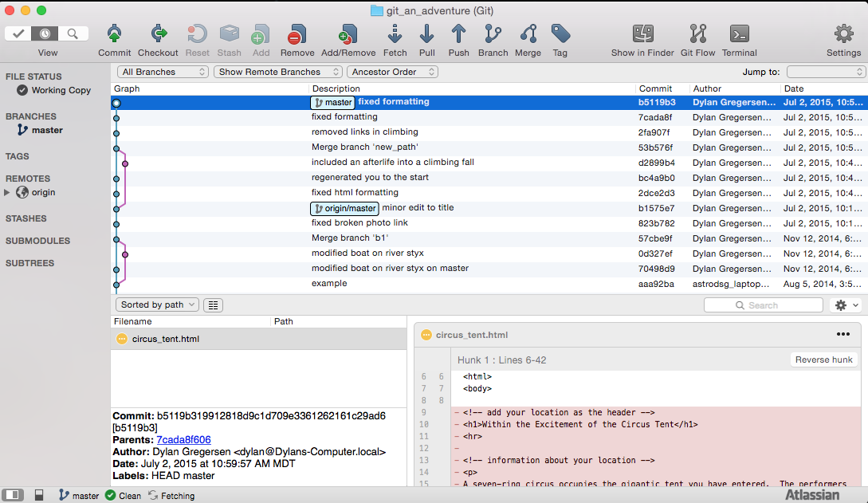The height and width of the screenshot is (503, 868).
Task: Click the second status bar icon beside the sidebar toggle
Action: coord(39,495)
